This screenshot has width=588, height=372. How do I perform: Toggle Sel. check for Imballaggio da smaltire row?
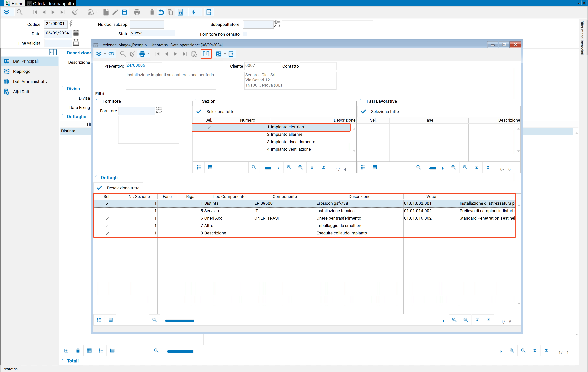[x=107, y=226]
